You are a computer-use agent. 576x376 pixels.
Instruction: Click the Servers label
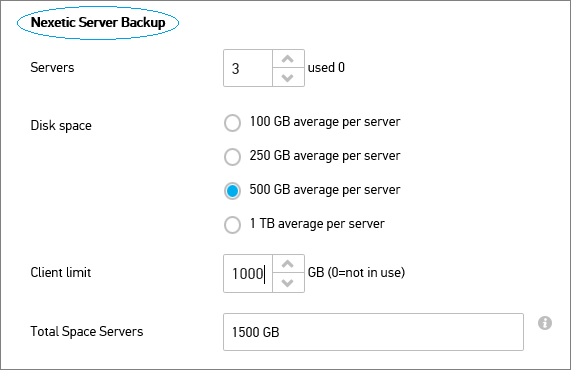52,68
